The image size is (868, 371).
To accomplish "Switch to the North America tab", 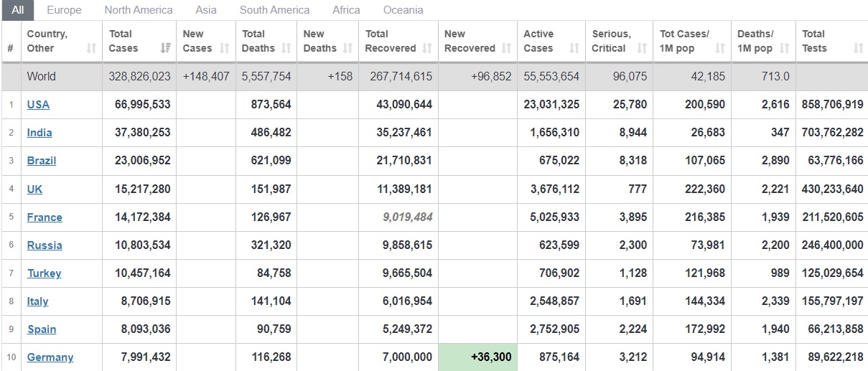I will tap(139, 10).
